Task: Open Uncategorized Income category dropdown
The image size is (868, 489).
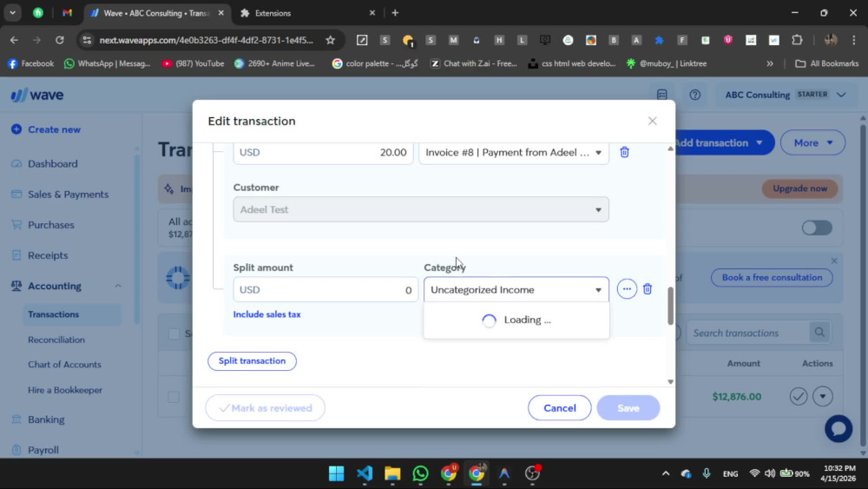Action: tap(516, 289)
